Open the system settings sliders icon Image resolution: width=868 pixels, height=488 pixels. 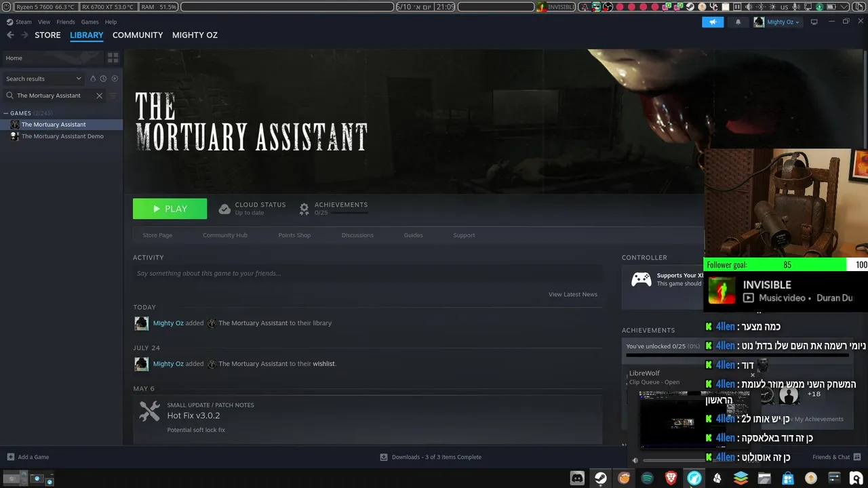834,478
